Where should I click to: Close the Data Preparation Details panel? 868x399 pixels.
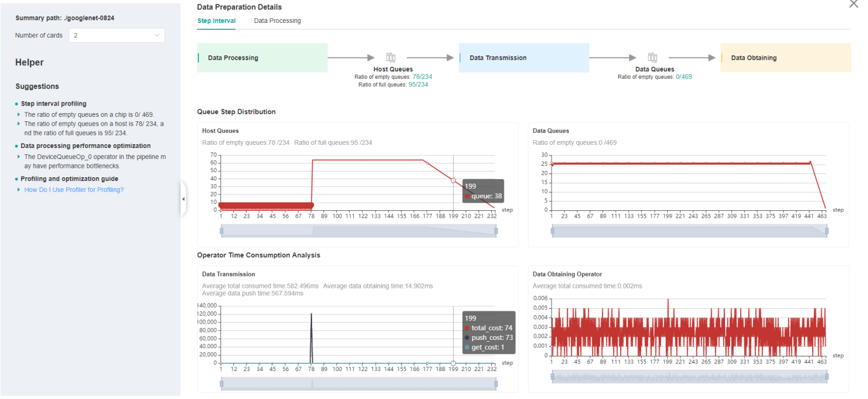click(x=853, y=4)
